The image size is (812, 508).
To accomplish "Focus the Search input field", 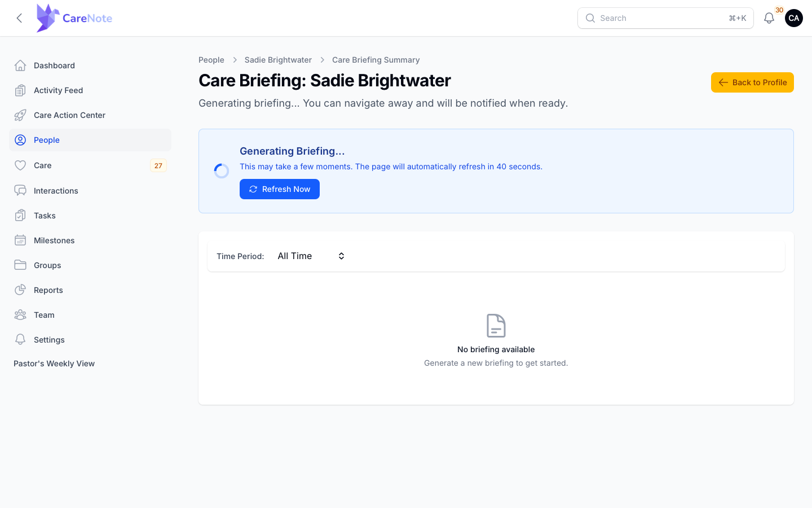I will click(665, 18).
